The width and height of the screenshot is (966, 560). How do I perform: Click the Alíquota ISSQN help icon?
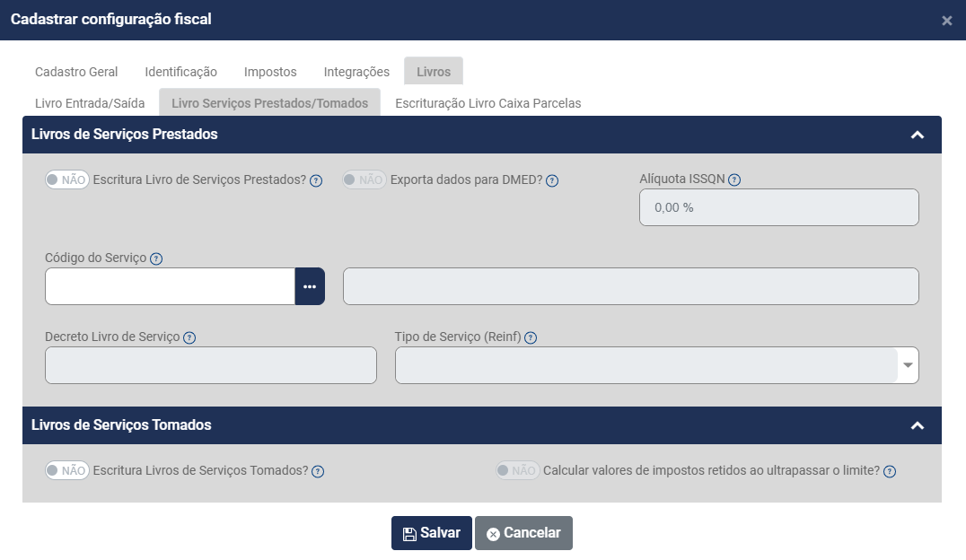[x=734, y=179]
